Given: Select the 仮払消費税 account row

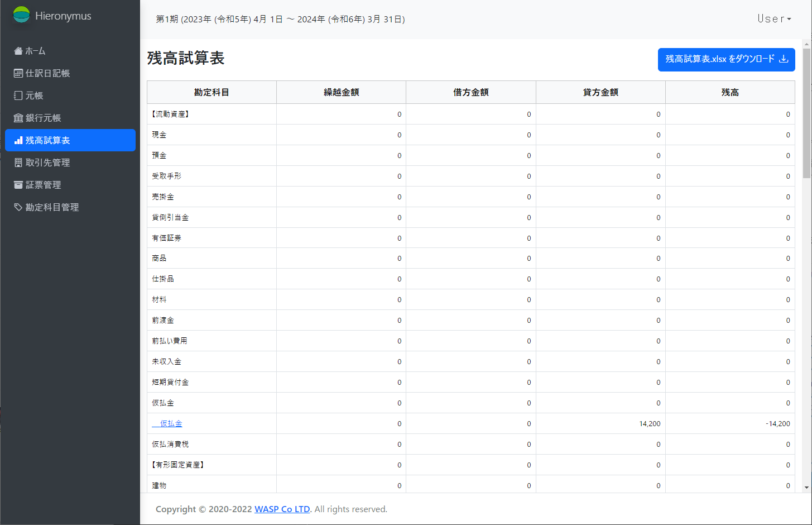Looking at the screenshot, I should click(471, 444).
